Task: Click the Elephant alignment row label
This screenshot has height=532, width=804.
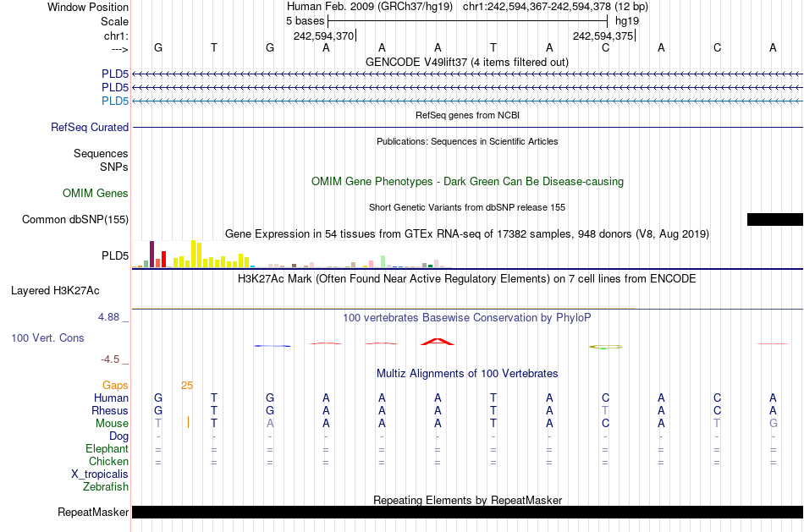Action: point(107,449)
